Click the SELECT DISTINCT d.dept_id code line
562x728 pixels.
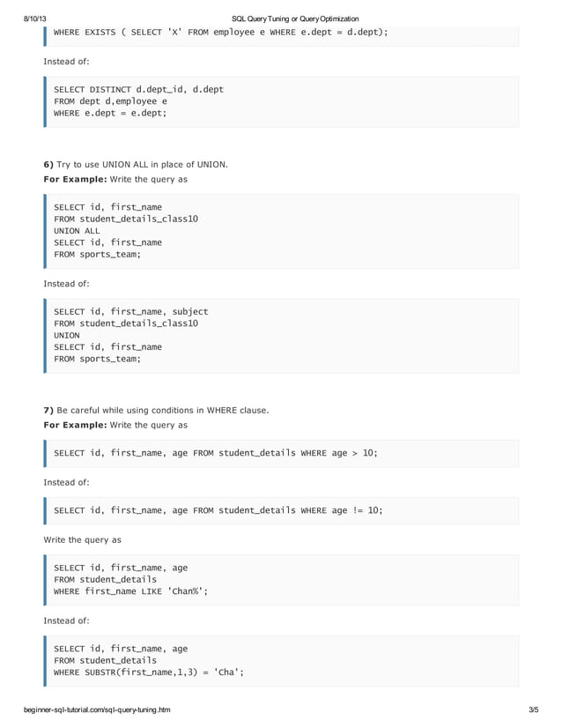point(139,89)
